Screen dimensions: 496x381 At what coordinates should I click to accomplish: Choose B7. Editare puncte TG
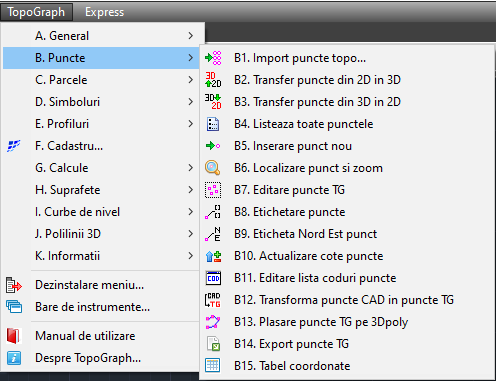click(x=347, y=190)
